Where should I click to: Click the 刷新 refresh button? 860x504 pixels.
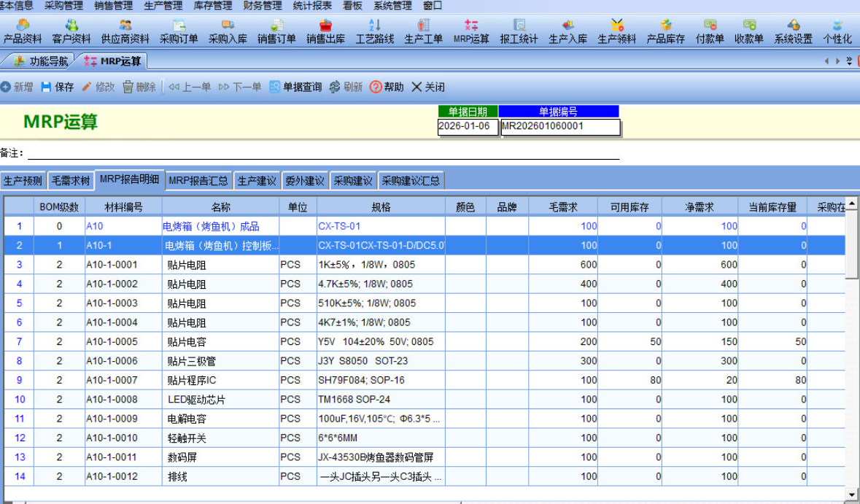[x=346, y=88]
